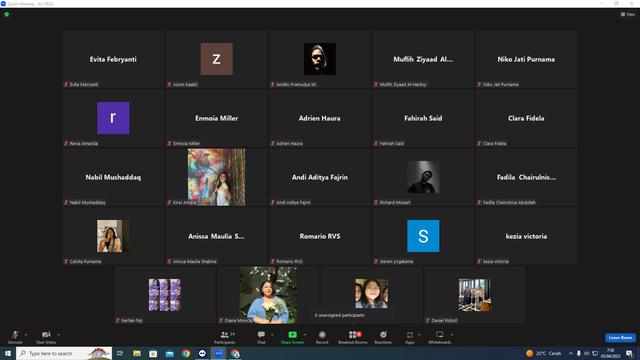This screenshot has height=360, width=640.
Task: Open the Windows Start menu
Action: click(x=8, y=353)
